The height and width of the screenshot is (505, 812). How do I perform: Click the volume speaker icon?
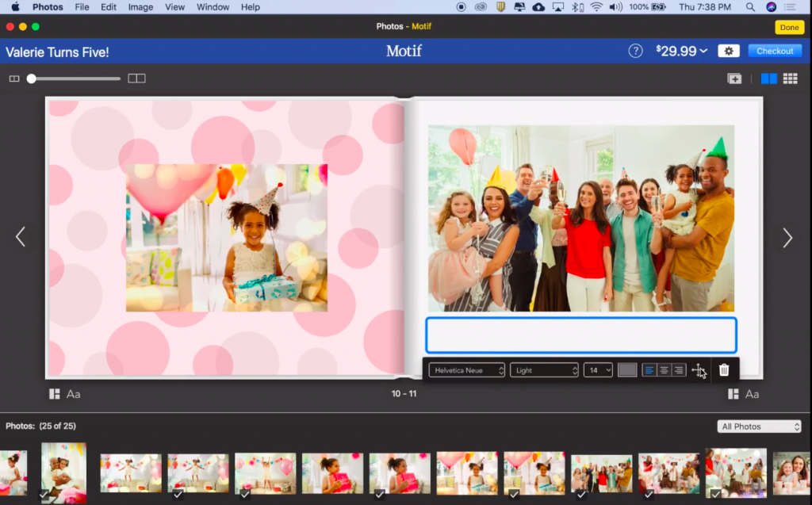[x=615, y=7]
